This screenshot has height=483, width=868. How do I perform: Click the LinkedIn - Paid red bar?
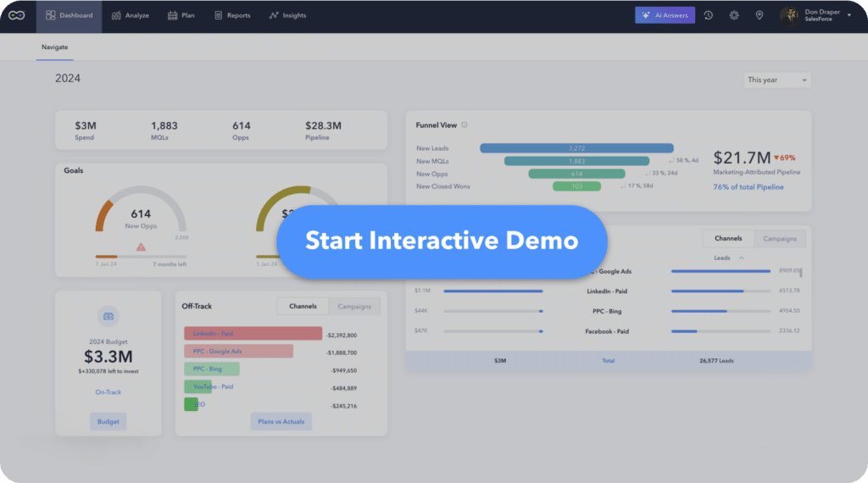[x=253, y=334]
